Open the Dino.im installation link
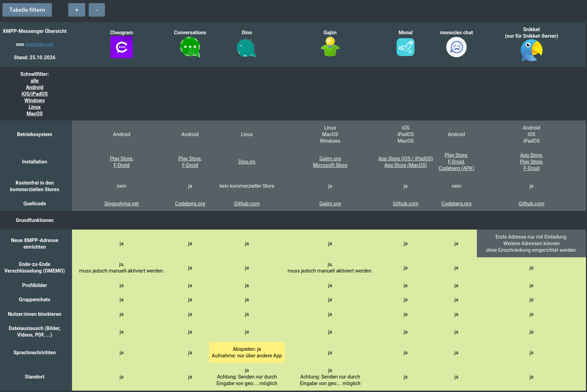Viewport: 587px width, 392px height. click(247, 162)
